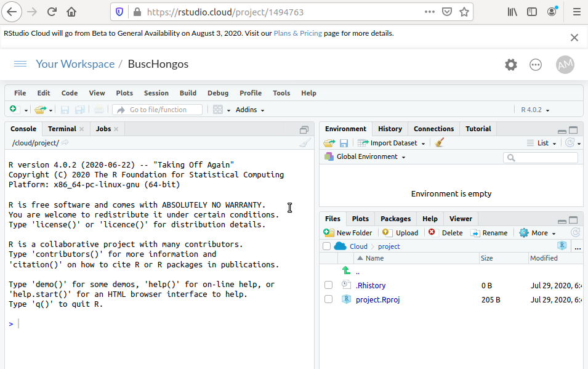Viewport: 588px width, 369px height.
Task: Open the RStudio Cloud settings gear
Action: pyautogui.click(x=510, y=65)
